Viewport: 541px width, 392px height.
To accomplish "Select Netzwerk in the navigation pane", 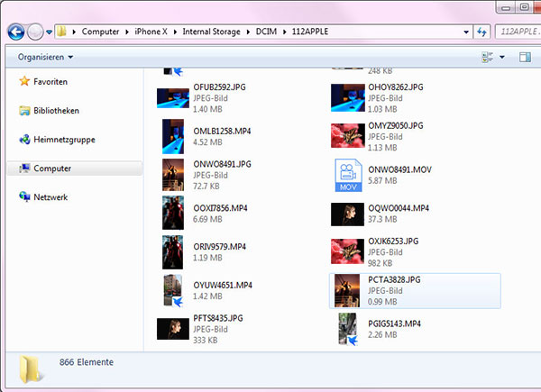I will (50, 197).
